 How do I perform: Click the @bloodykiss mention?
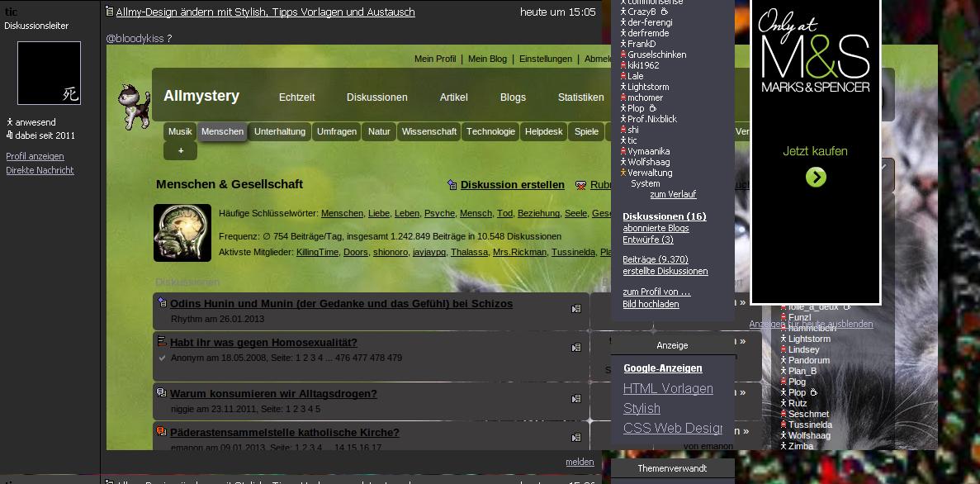click(135, 38)
